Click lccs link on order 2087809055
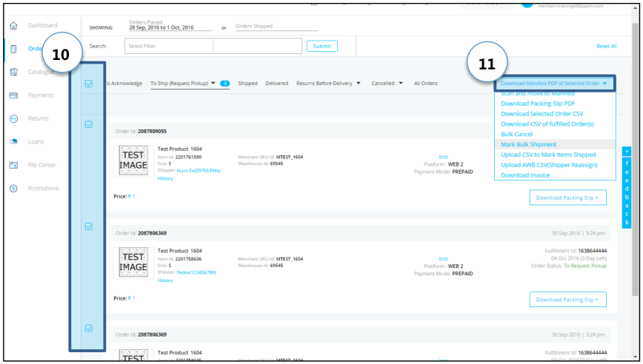Screen dimensions: 643x364 pyautogui.click(x=443, y=157)
